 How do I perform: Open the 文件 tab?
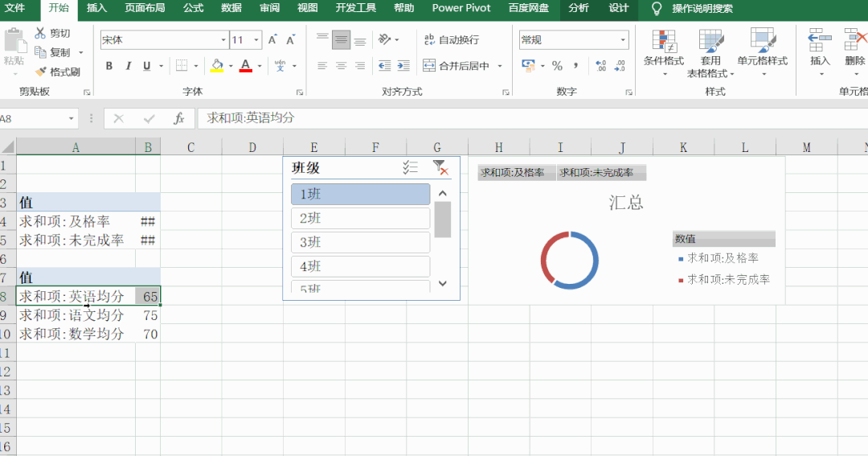[x=15, y=8]
